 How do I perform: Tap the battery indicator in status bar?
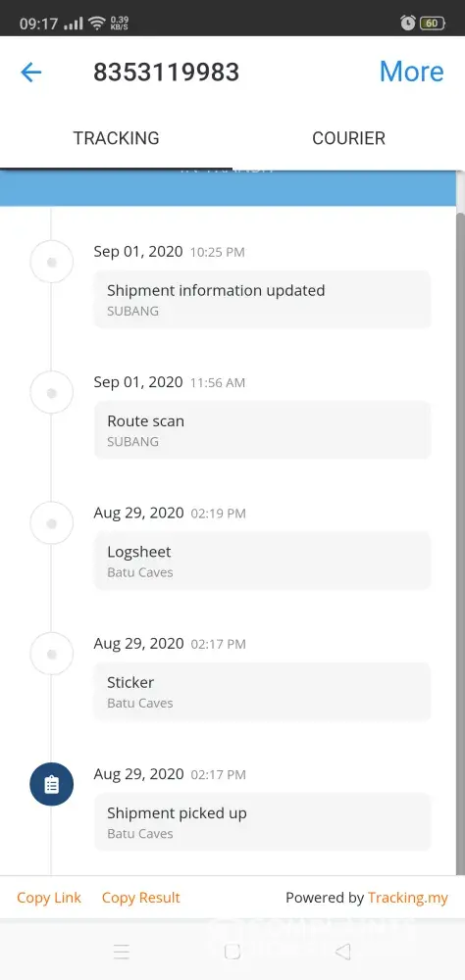(433, 24)
